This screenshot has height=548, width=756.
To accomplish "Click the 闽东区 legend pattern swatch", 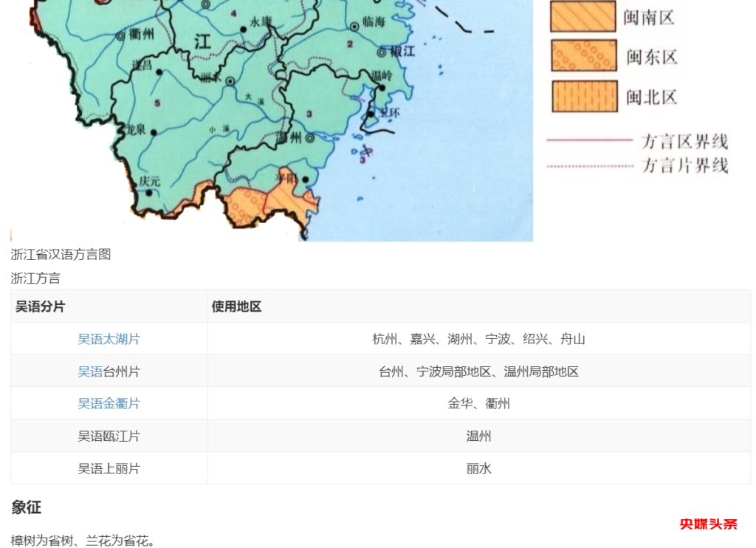I will point(583,56).
